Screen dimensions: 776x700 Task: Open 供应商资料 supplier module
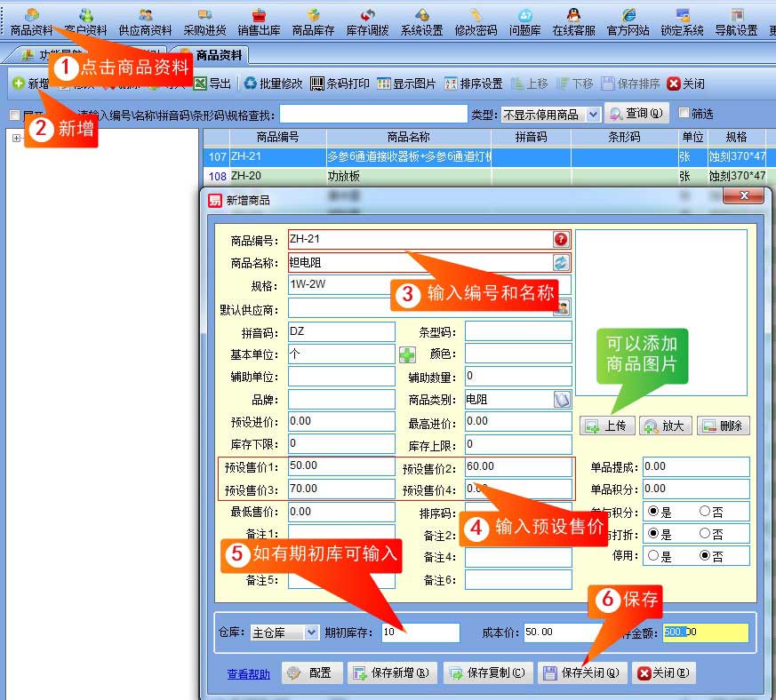(145, 23)
